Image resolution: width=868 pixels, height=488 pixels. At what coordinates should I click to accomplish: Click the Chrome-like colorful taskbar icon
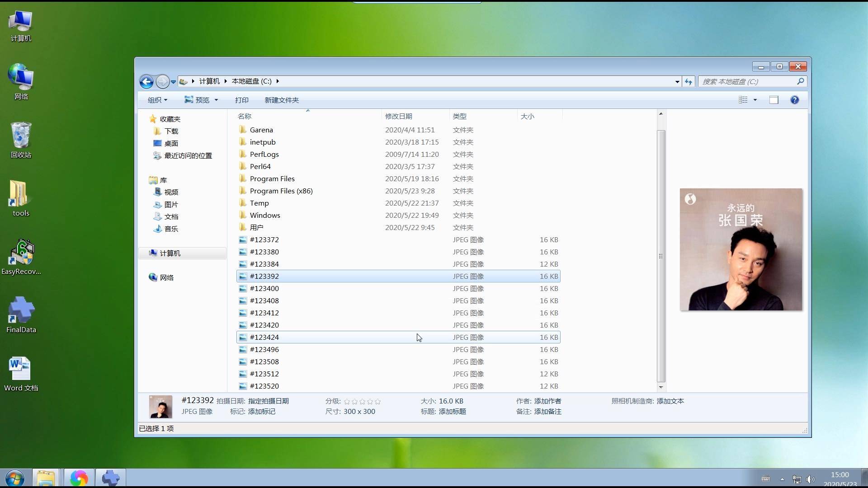[79, 478]
